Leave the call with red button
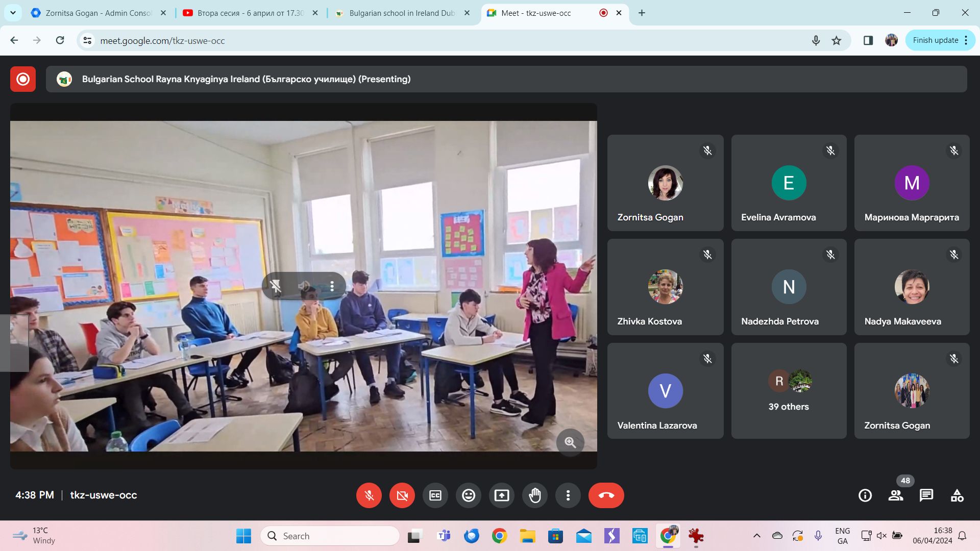Screen dimensions: 980x551 (606, 495)
